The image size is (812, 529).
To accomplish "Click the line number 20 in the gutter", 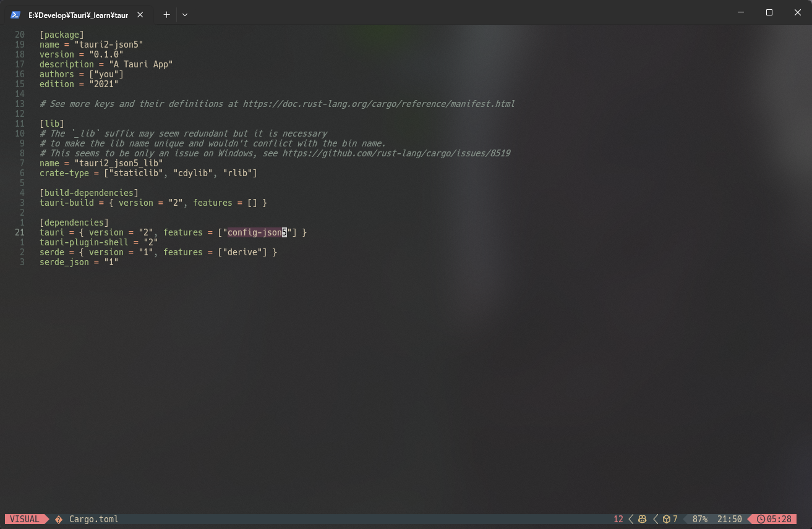I will [20, 35].
